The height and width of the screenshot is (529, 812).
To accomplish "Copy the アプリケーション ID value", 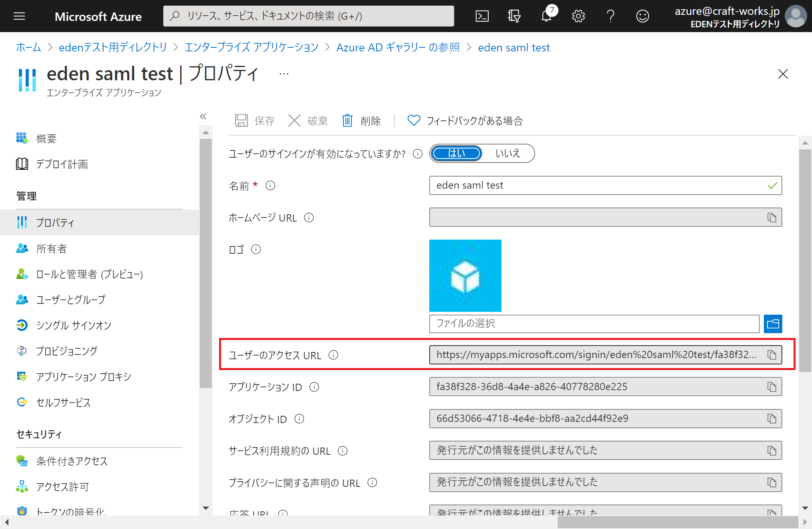I will pos(772,387).
